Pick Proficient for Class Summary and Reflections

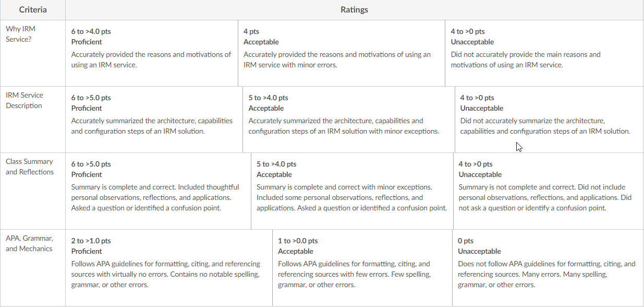tap(158, 191)
